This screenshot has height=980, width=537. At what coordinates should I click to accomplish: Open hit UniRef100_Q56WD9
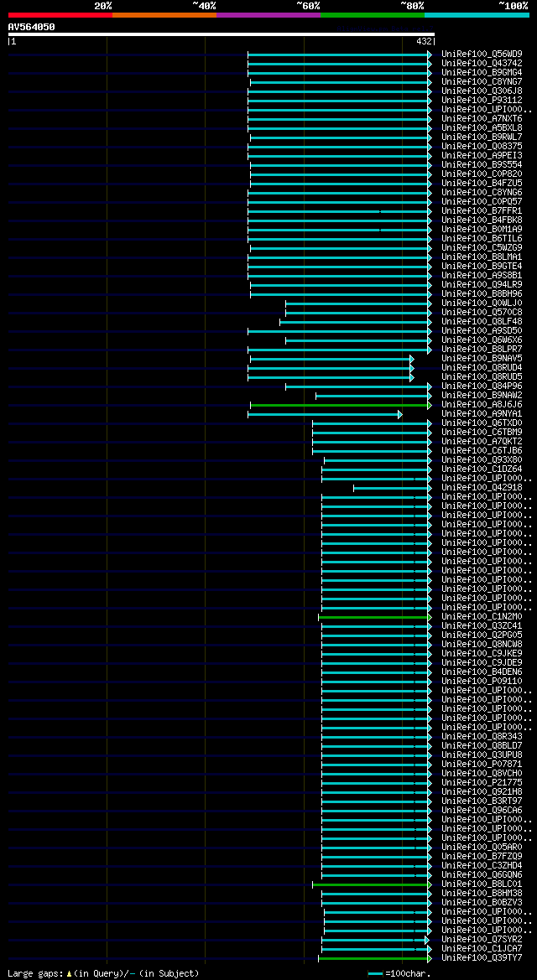click(482, 54)
